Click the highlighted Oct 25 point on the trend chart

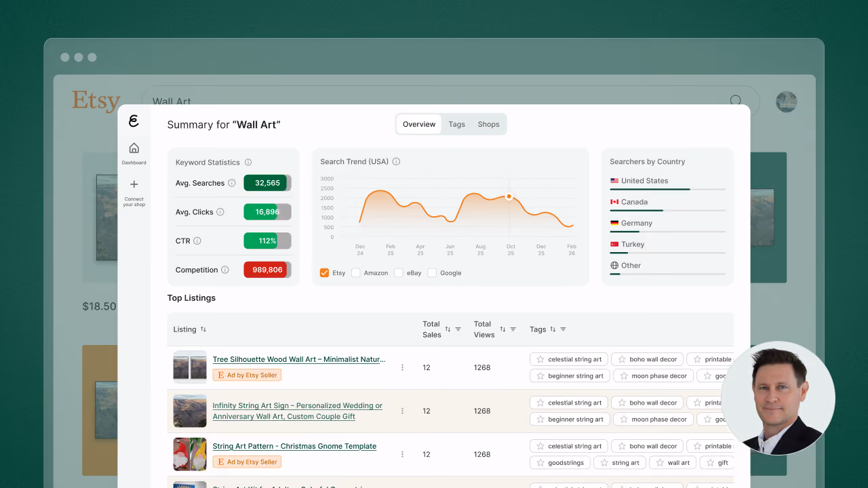509,197
